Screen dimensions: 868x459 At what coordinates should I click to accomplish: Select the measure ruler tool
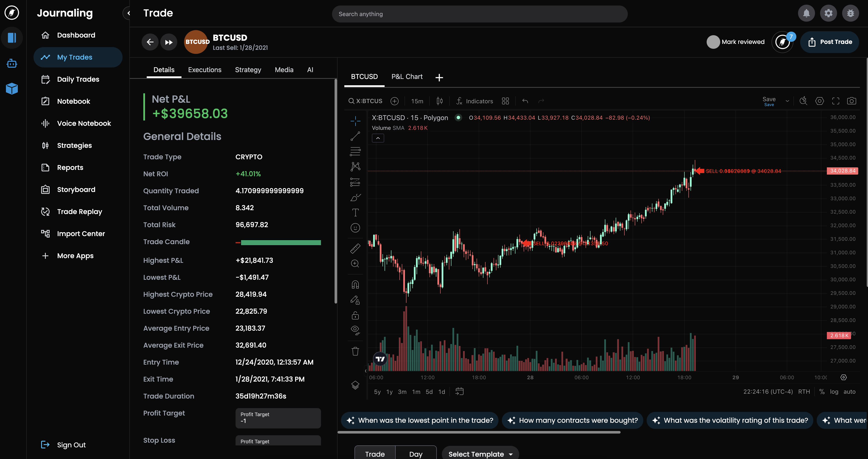click(x=355, y=248)
